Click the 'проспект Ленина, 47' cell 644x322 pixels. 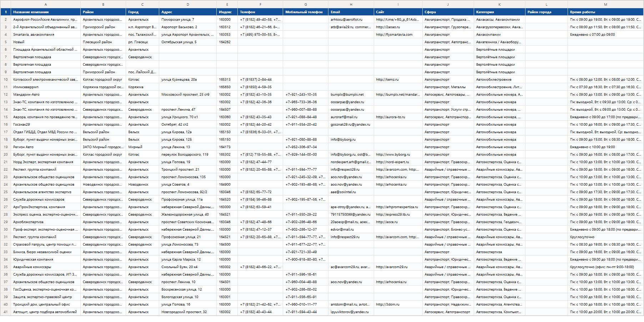click(x=188, y=110)
